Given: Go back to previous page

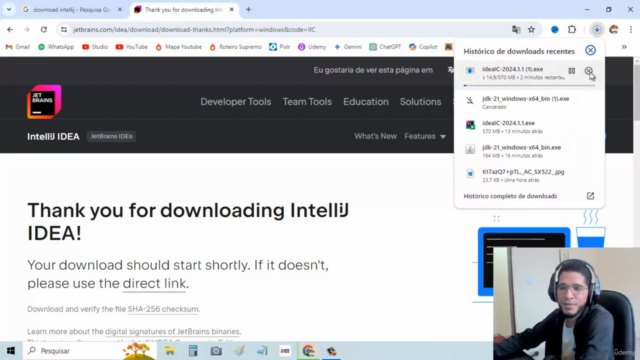Looking at the screenshot, I should (10, 29).
